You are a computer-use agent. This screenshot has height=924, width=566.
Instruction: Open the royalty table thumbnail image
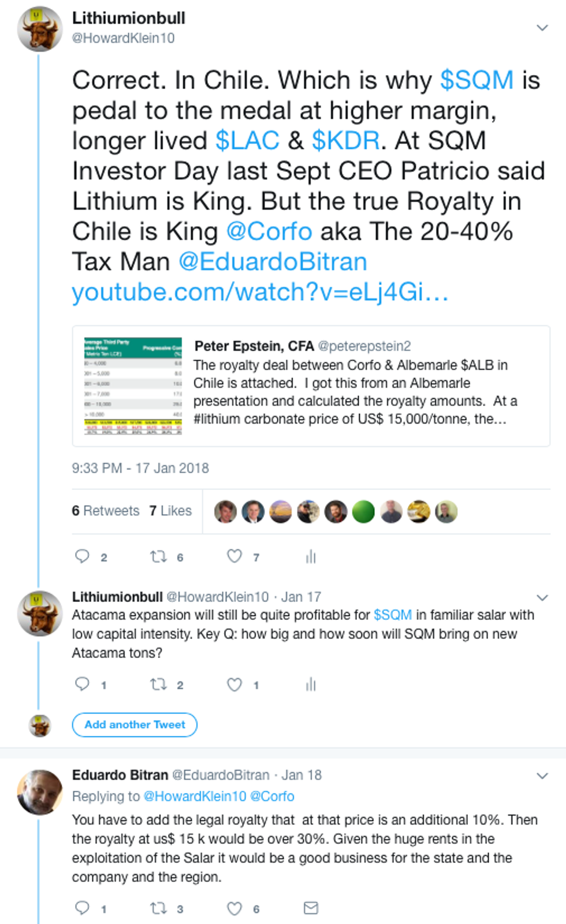(x=133, y=386)
